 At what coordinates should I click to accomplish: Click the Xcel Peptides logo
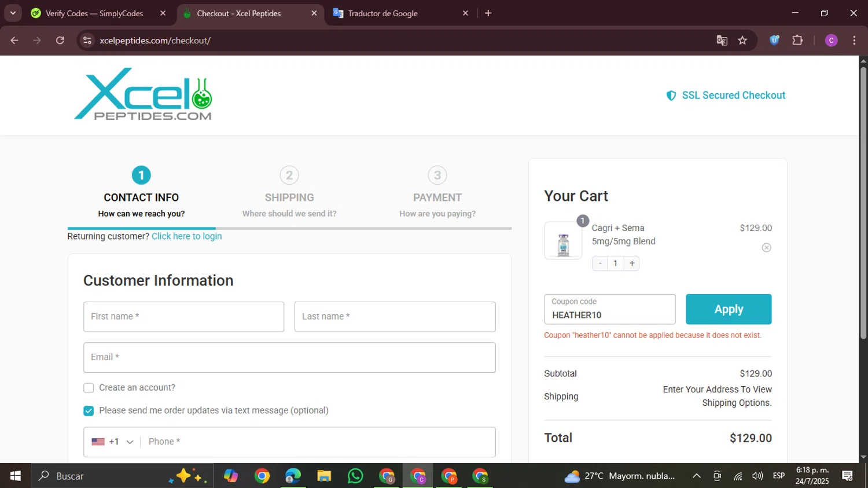pyautogui.click(x=143, y=94)
